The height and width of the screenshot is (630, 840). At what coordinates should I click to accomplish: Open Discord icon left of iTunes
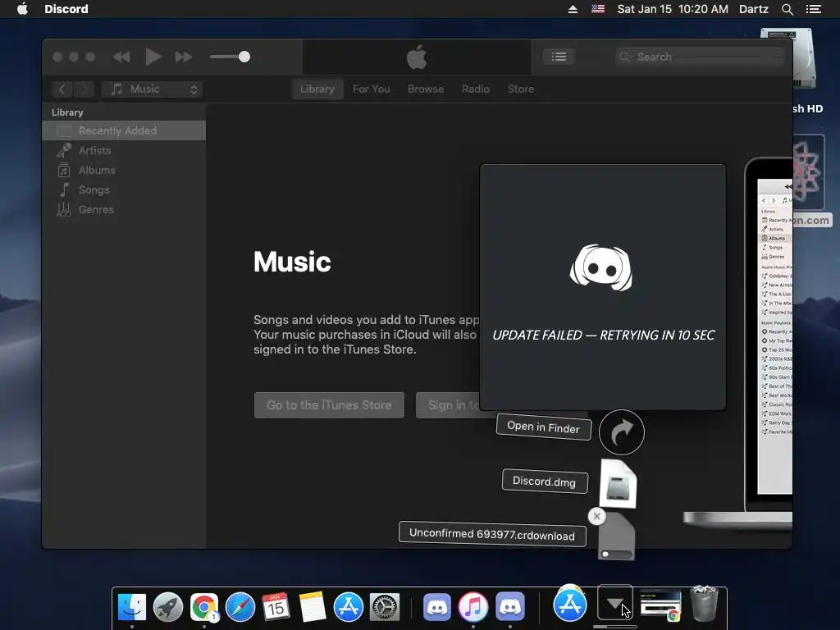[437, 607]
